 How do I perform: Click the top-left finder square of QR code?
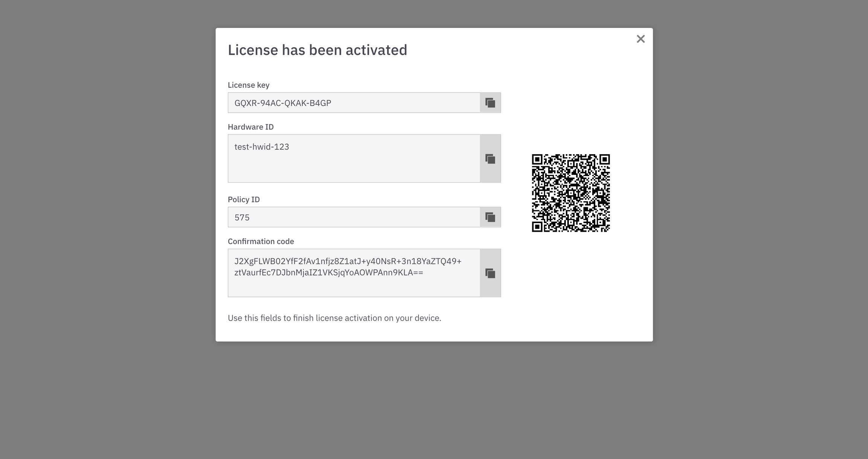[x=537, y=159]
